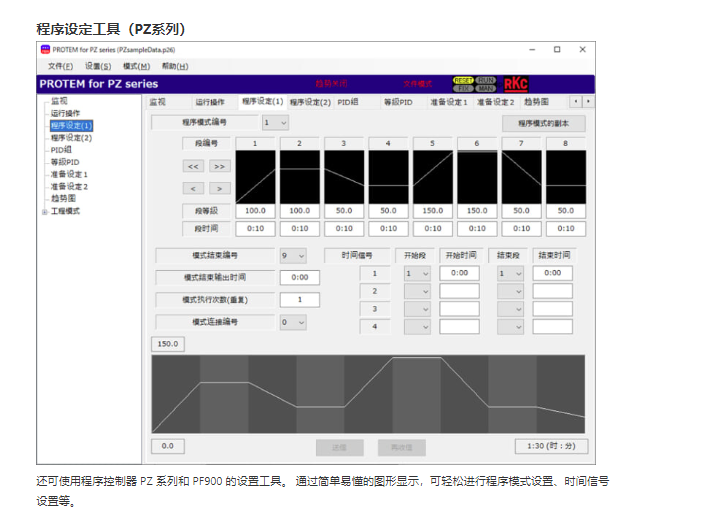Switch to 准备设定 1 tab
The image size is (702, 520).
449,102
